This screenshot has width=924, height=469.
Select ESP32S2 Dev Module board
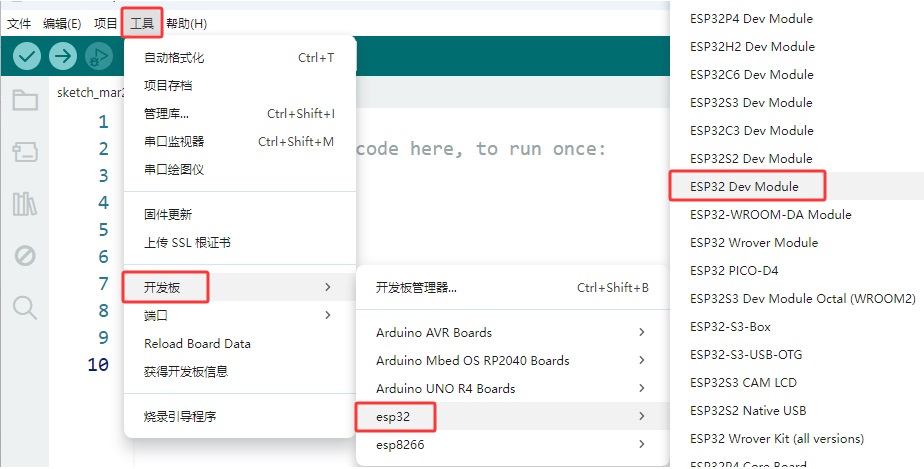tap(797, 158)
